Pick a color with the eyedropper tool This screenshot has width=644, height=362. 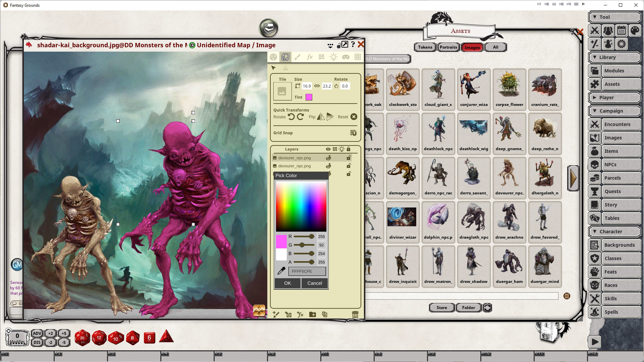(x=281, y=271)
